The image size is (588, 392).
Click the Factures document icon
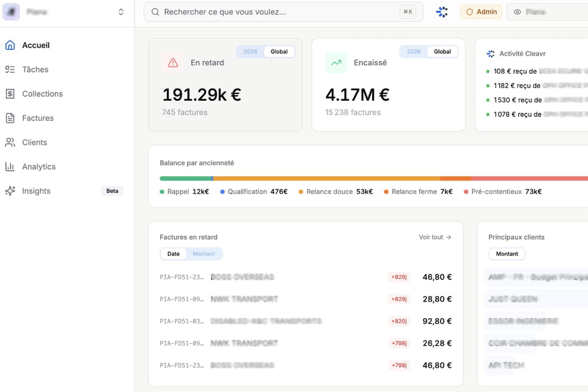click(x=10, y=118)
